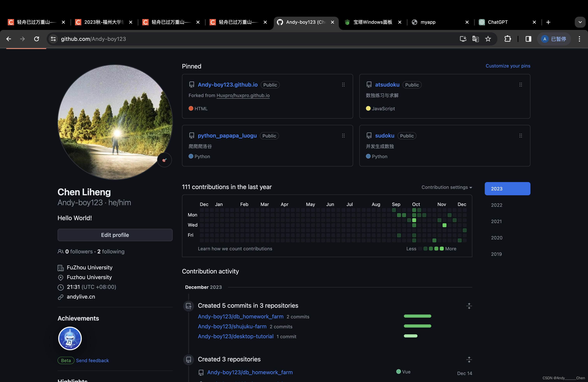Click the install app icon in address bar
The height and width of the screenshot is (382, 588).
click(463, 39)
